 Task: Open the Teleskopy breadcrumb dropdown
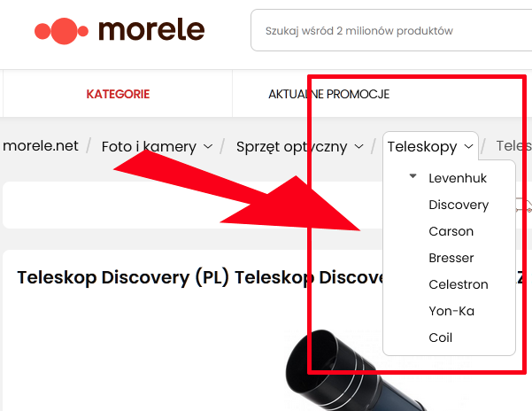431,146
